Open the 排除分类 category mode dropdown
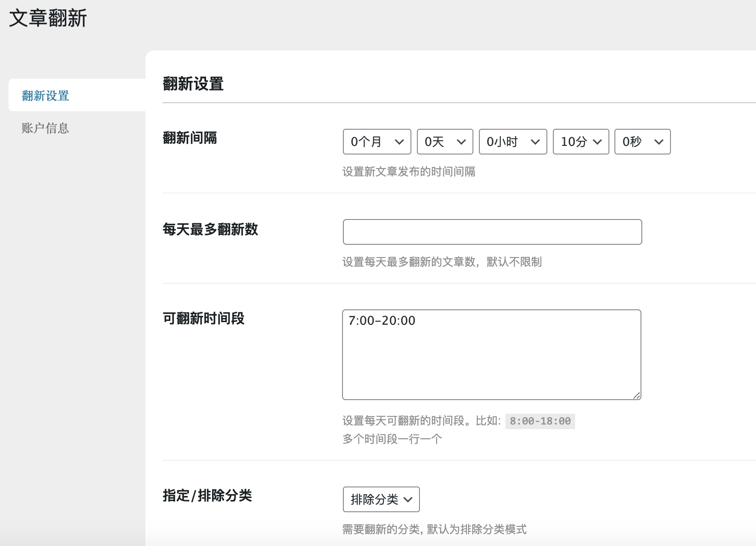The image size is (756, 546). coord(381,499)
